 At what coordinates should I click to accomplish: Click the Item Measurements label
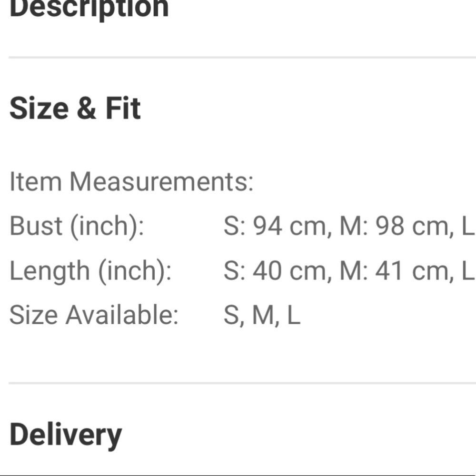click(131, 181)
